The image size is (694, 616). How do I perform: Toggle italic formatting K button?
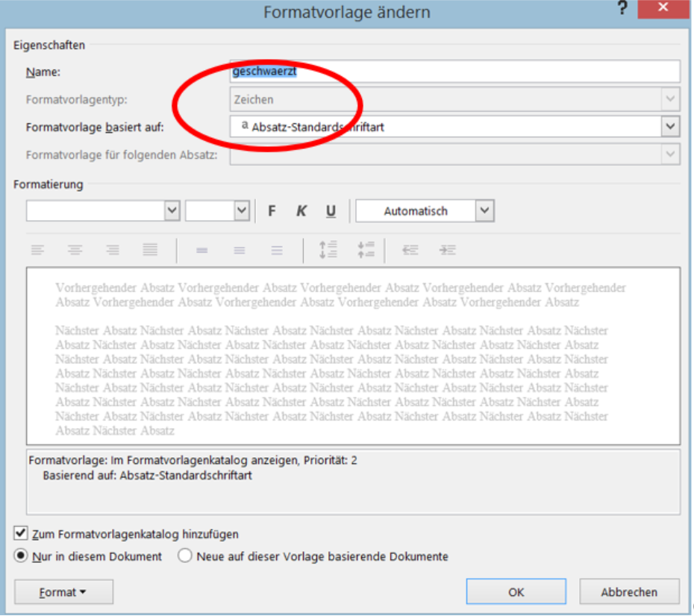click(x=301, y=211)
